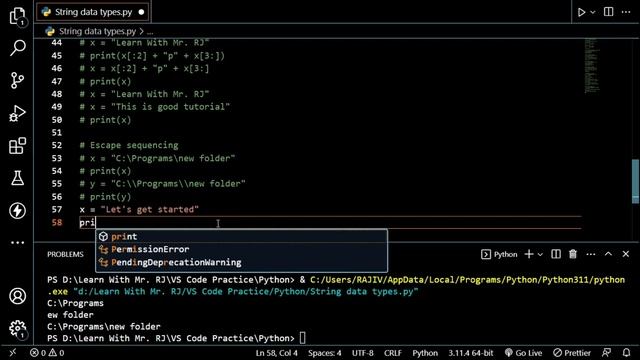
Task: Click terminal output 'C:\Programs\new folder'
Action: (104, 327)
